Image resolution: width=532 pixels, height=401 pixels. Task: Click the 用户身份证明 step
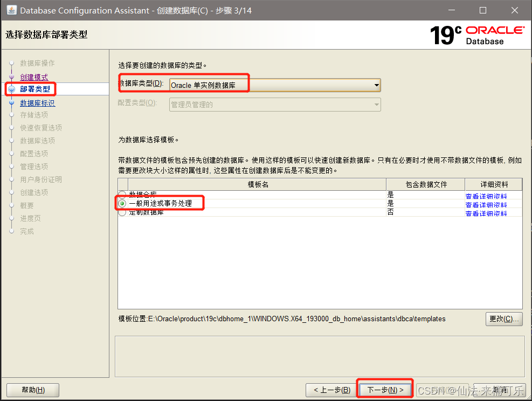41,179
